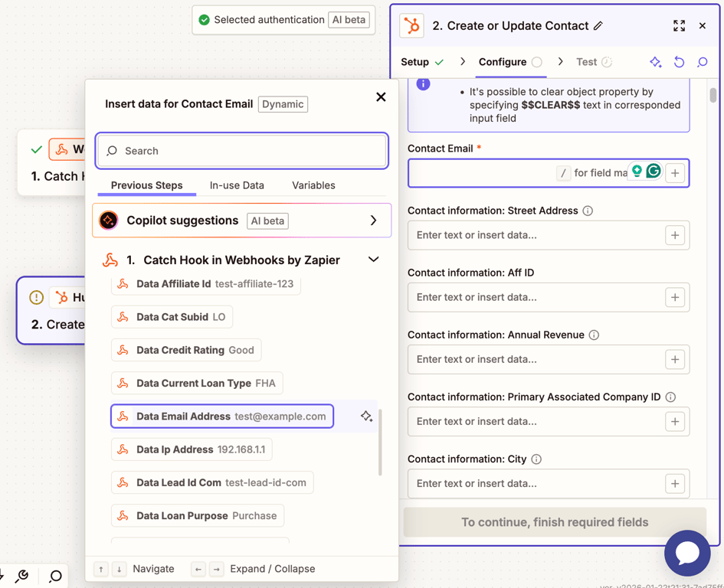Open search icon in Configure toolbar
This screenshot has width=724, height=588.
click(x=703, y=62)
